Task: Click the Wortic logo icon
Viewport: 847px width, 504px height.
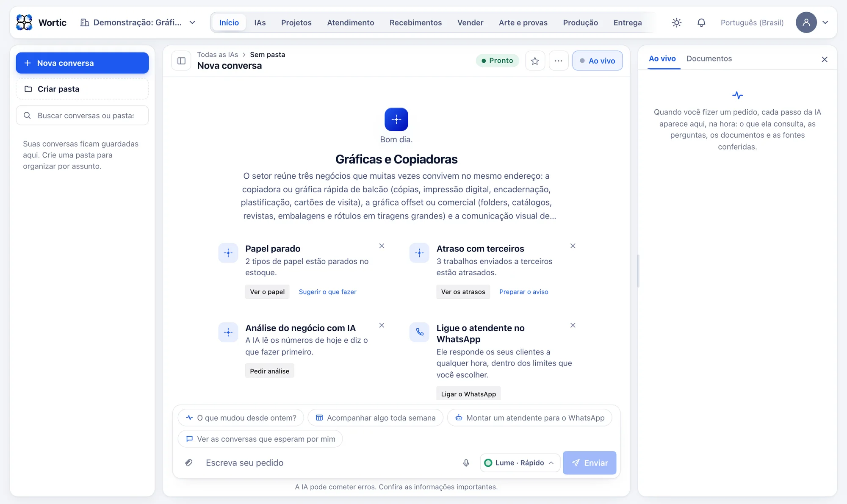Action: (x=24, y=22)
